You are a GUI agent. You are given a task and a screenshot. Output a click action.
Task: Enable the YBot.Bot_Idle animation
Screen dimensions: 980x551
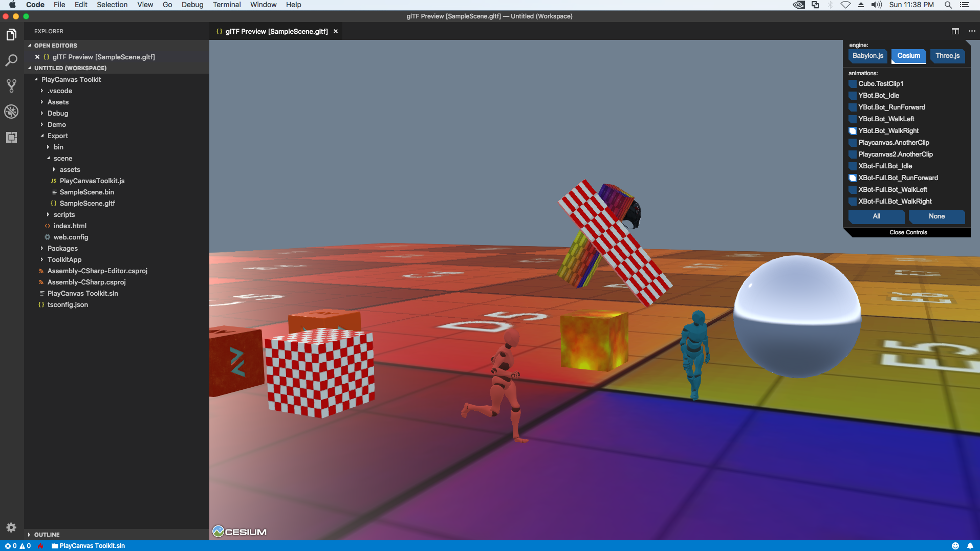point(853,96)
